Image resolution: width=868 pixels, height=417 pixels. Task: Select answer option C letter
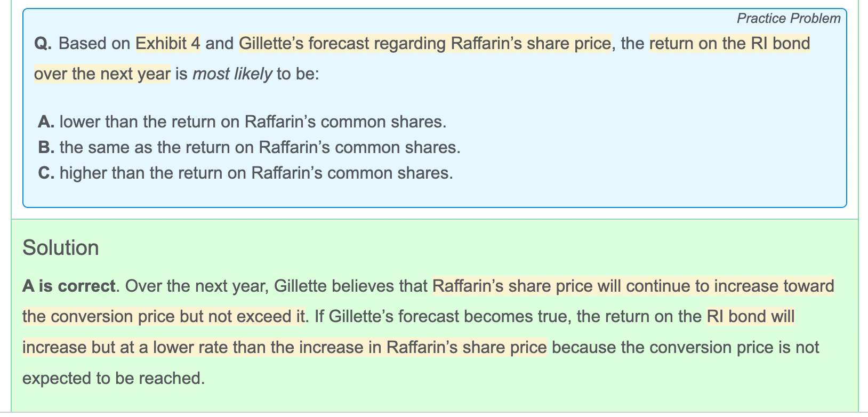click(x=46, y=173)
